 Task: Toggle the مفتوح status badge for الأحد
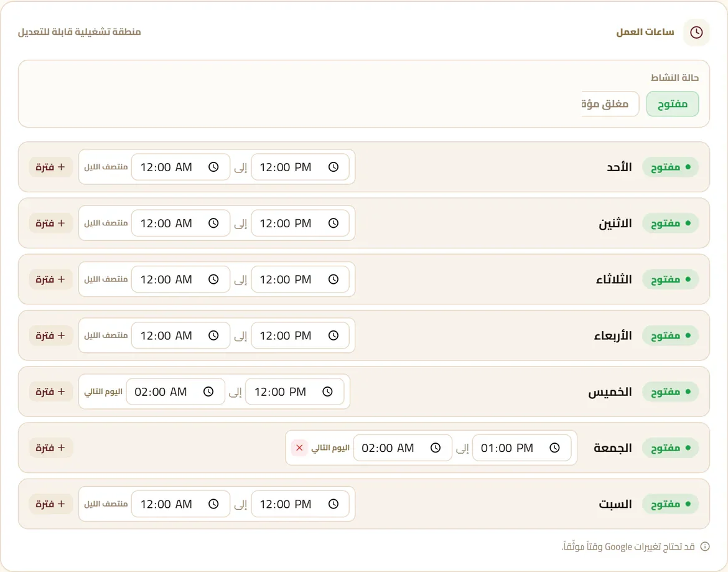670,167
